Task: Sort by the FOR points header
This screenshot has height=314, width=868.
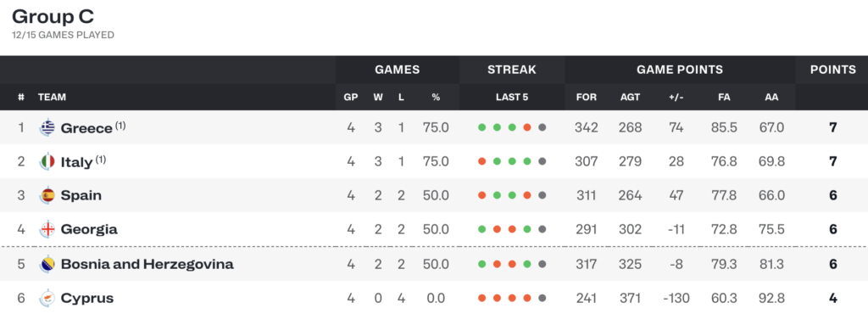Action: click(x=587, y=97)
